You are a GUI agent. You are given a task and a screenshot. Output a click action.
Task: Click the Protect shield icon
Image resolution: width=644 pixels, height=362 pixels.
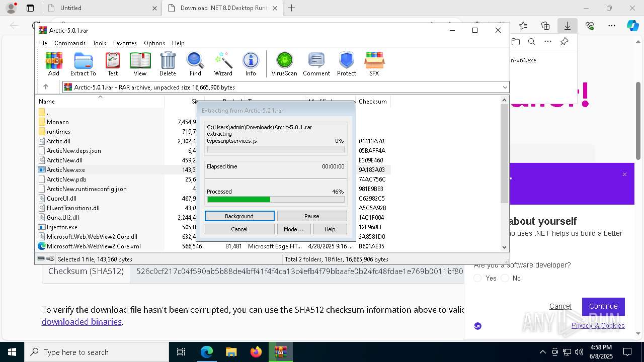pos(346,64)
